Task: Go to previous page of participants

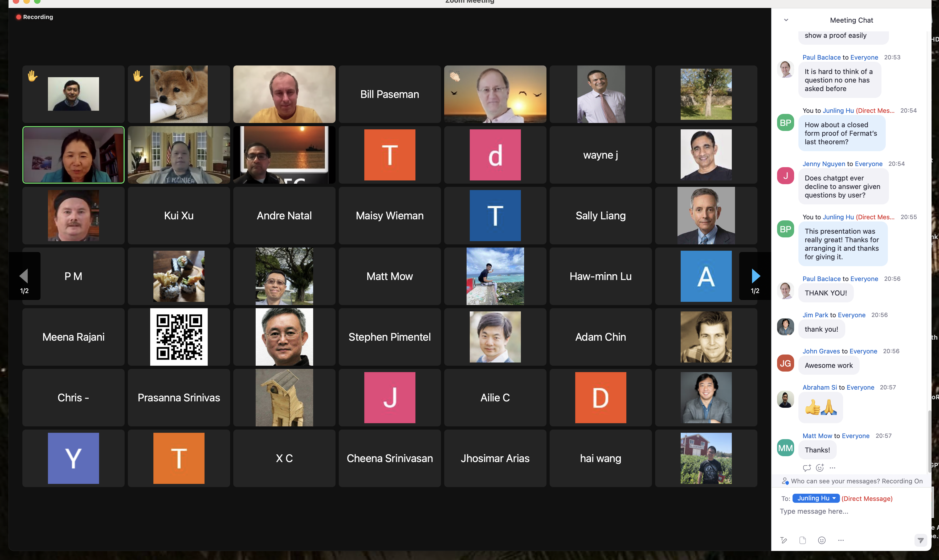Action: coord(24,276)
